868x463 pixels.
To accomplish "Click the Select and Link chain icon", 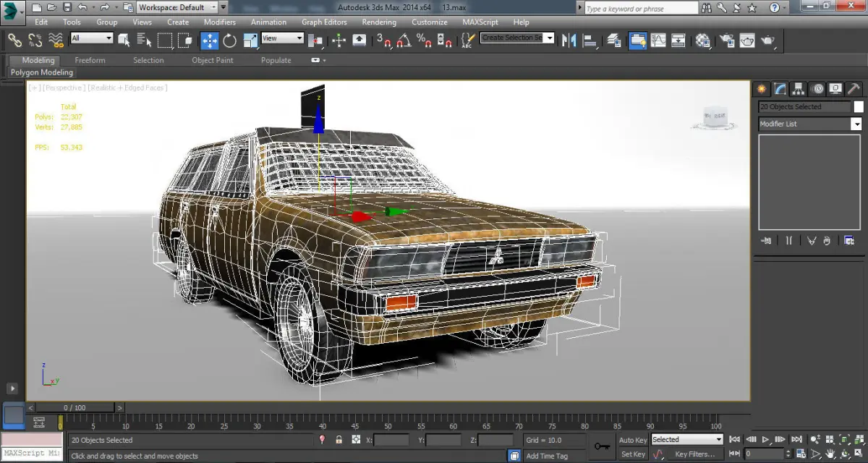I will pos(14,41).
